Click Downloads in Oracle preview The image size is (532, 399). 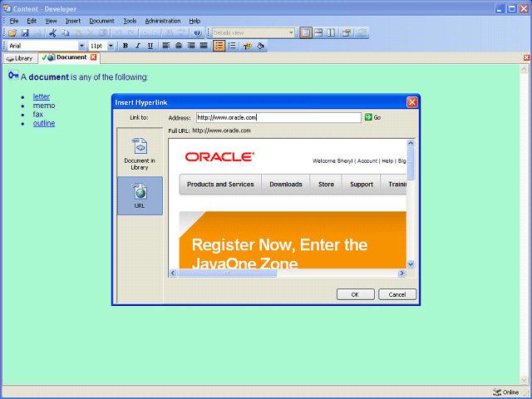(x=286, y=185)
